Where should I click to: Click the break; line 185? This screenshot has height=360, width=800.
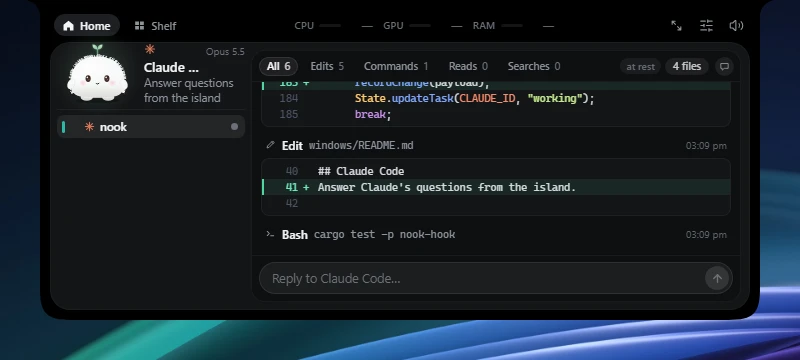point(496,114)
